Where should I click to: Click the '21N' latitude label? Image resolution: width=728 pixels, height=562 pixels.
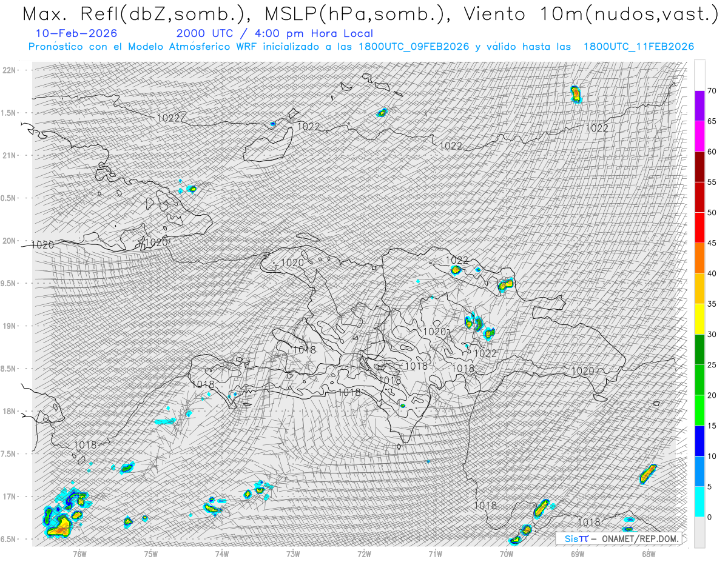coord(9,155)
